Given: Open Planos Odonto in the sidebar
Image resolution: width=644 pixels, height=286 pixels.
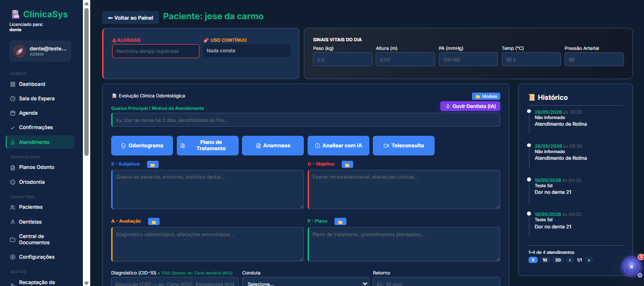Looking at the screenshot, I should pyautogui.click(x=40, y=167).
